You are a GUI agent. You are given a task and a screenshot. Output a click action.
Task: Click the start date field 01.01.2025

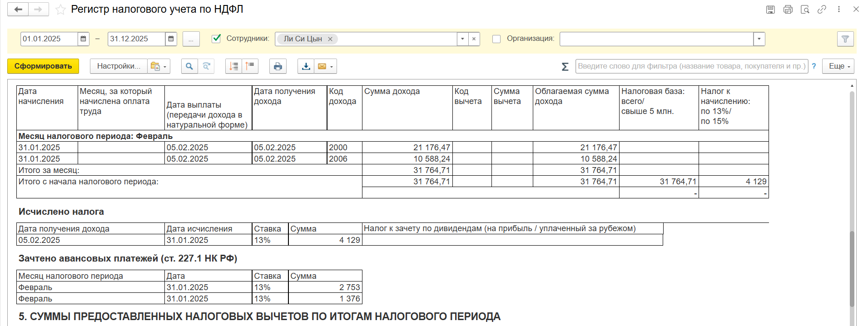[49, 39]
